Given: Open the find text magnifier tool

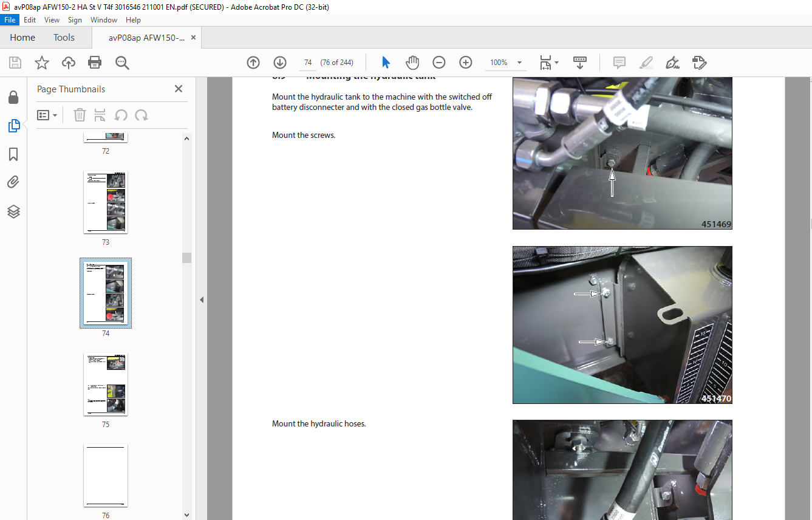Looking at the screenshot, I should pos(122,63).
